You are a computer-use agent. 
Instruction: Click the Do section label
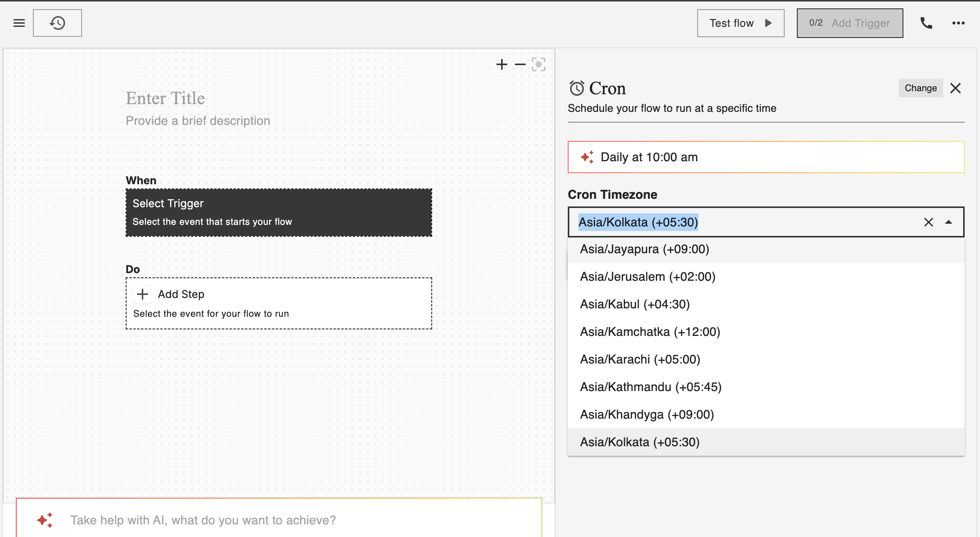coord(133,269)
